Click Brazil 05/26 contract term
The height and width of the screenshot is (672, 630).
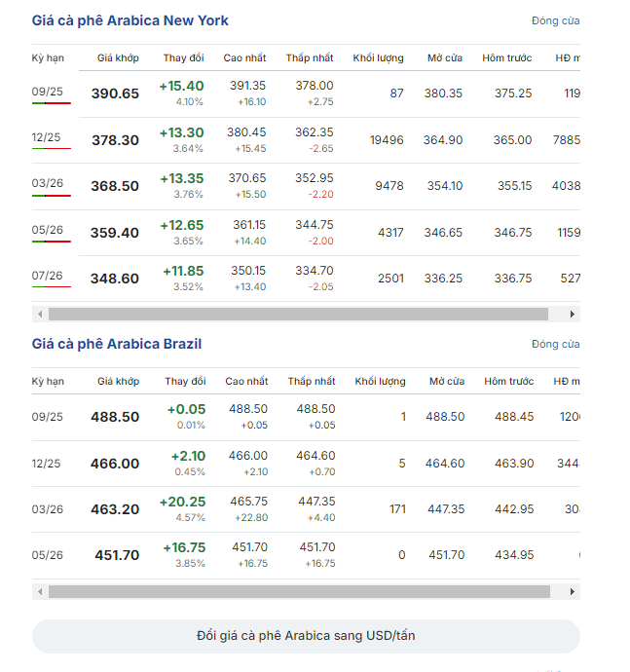47,555
